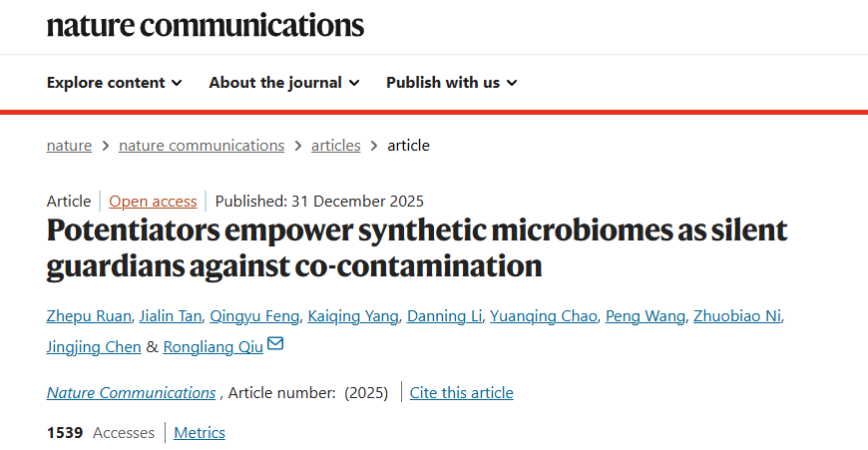868x450 pixels.
Task: Expand the Explore content menu
Action: coord(114,83)
